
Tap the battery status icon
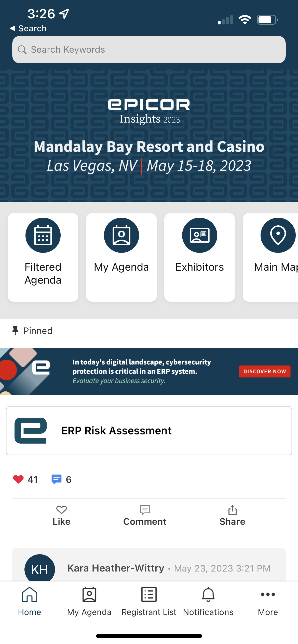pos(267,20)
